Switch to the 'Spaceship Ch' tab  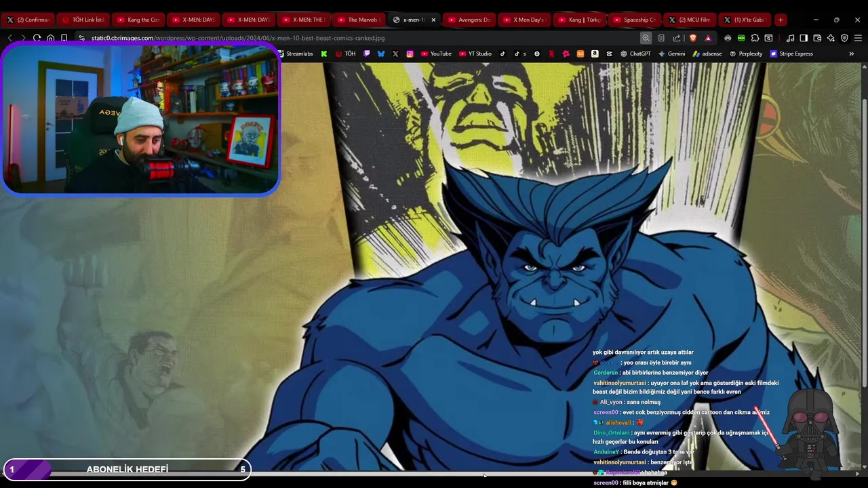[x=633, y=20]
